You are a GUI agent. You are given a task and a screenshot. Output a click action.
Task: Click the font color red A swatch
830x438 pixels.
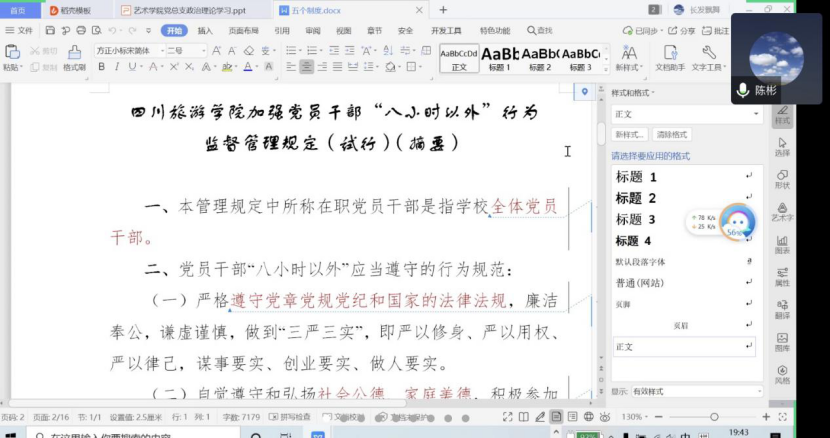(248, 67)
